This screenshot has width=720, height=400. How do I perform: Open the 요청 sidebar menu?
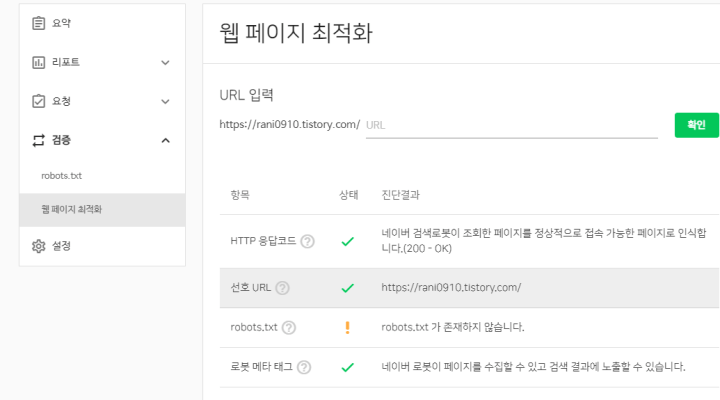point(61,101)
